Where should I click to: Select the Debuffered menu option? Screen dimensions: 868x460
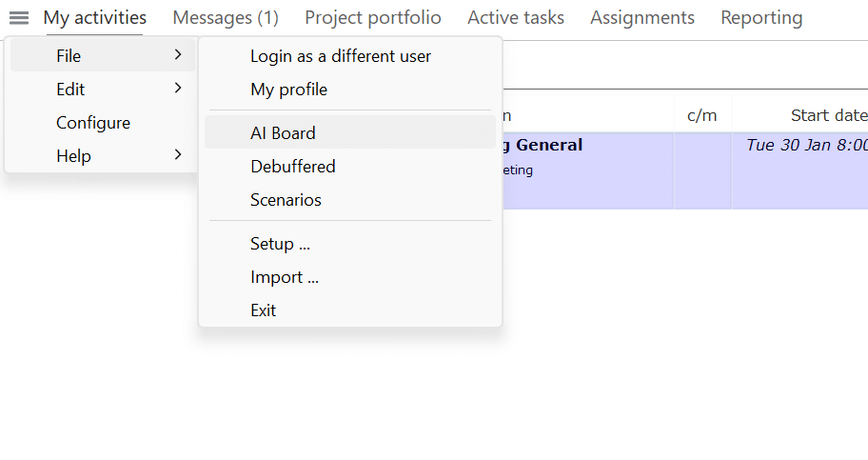coord(293,167)
